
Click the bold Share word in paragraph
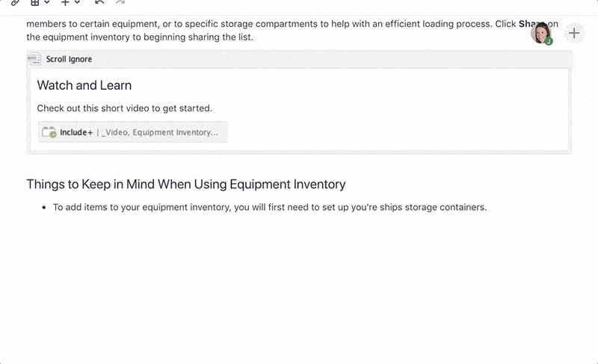[x=528, y=24]
